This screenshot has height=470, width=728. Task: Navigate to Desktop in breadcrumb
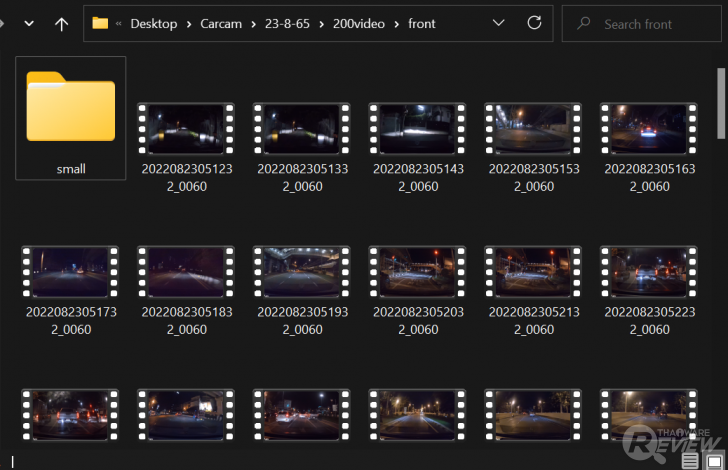click(x=154, y=24)
